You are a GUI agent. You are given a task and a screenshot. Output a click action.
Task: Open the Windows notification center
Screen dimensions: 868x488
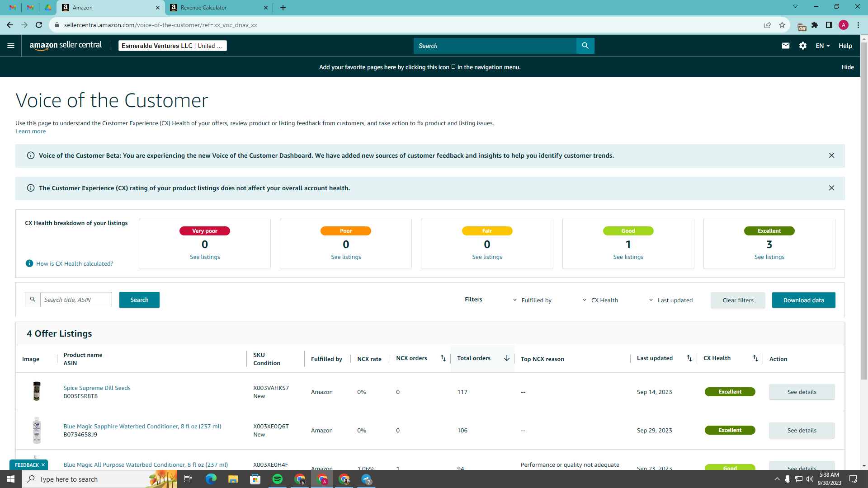[x=854, y=479]
